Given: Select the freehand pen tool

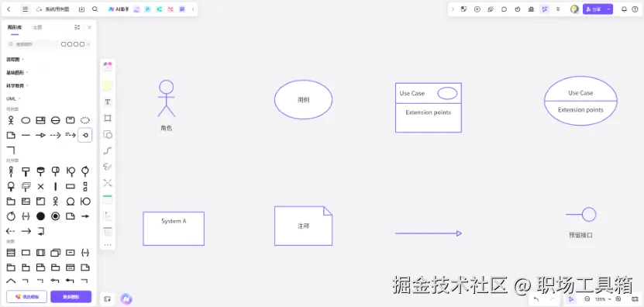Looking at the screenshot, I should [x=108, y=167].
